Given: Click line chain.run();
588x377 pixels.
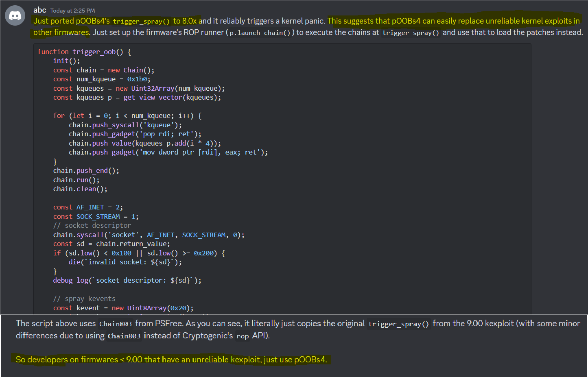Looking at the screenshot, I should tap(76, 180).
